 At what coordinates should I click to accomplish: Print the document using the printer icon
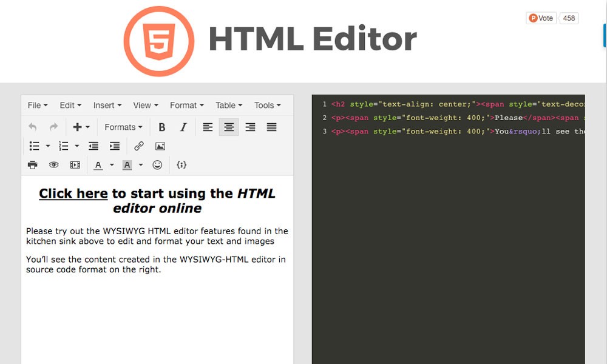click(33, 165)
